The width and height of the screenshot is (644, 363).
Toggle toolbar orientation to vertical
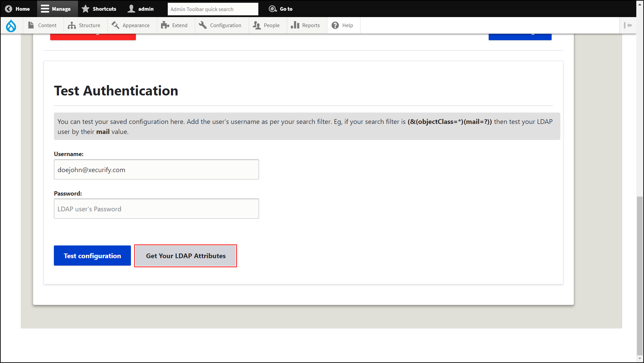coord(628,25)
